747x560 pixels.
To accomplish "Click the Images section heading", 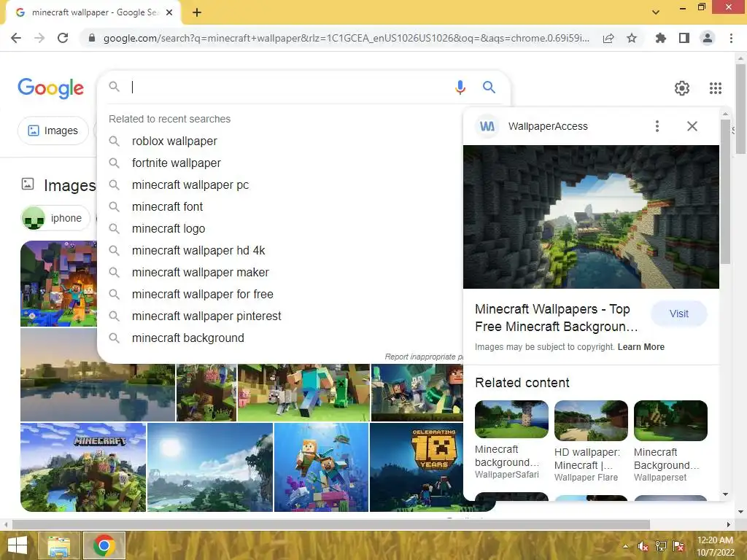I will tap(69, 185).
